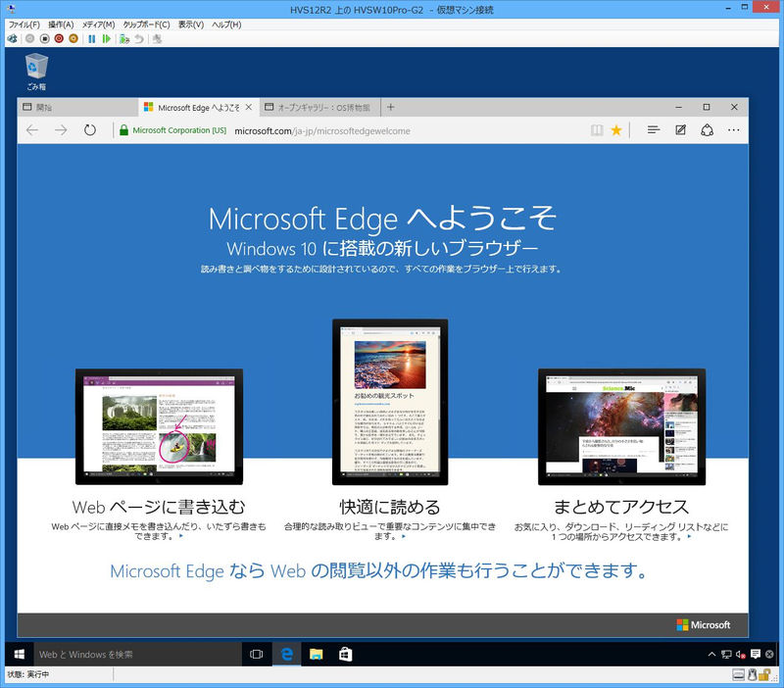Click the mouse status icon in the VM status bar
Viewport: 784px width, 688px height.
click(x=752, y=675)
